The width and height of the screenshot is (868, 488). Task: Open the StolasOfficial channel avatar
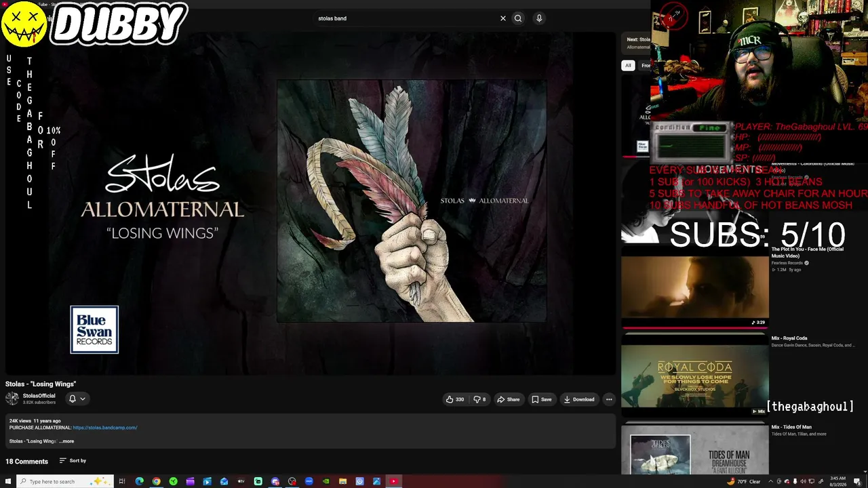point(12,399)
